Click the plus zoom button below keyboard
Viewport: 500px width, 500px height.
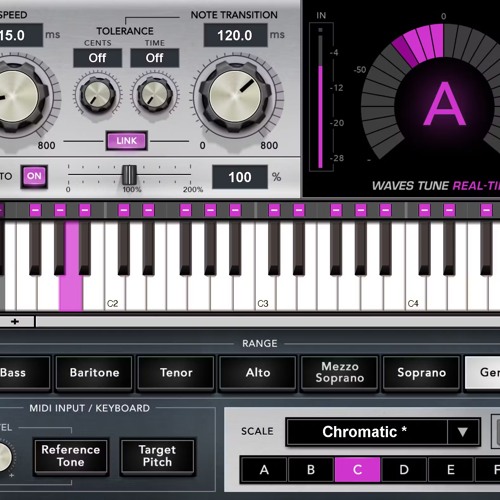pyautogui.click(x=15, y=321)
